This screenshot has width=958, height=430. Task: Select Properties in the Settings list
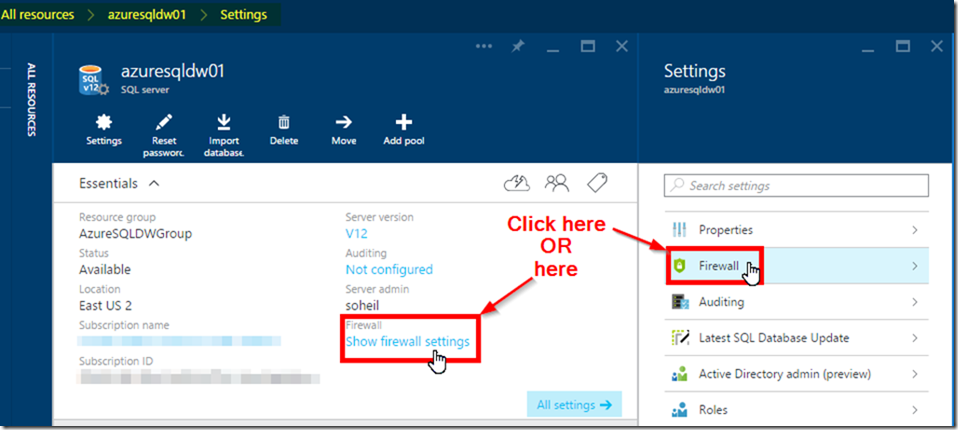[x=797, y=230]
